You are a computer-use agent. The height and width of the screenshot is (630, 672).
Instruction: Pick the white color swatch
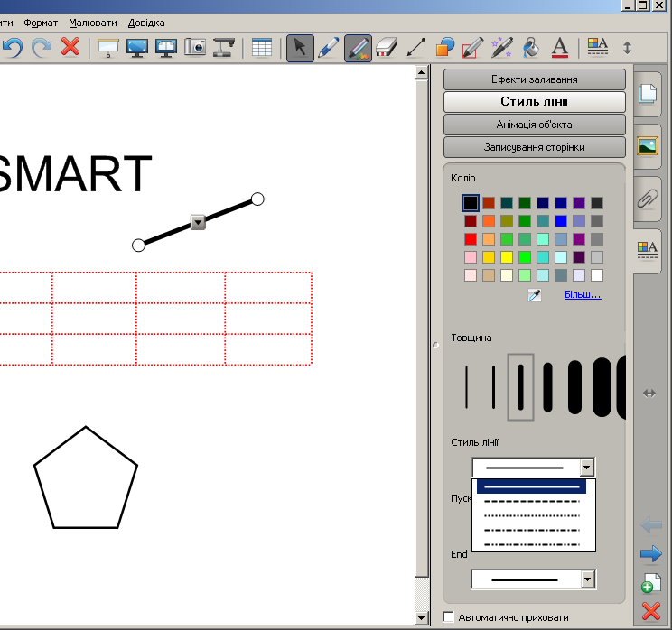coord(597,275)
